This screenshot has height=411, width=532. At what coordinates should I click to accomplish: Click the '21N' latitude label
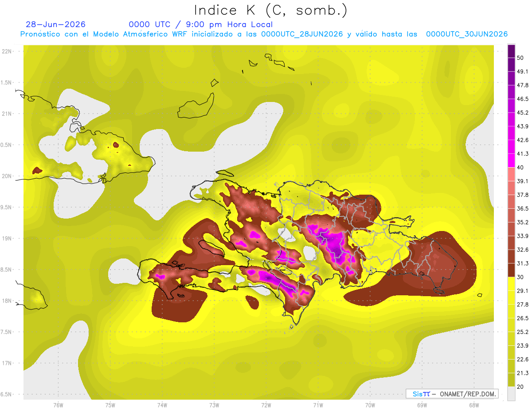7,114
